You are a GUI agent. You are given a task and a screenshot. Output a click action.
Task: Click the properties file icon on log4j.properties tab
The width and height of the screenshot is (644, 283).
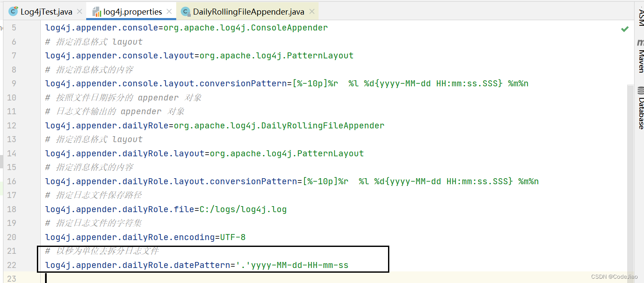click(97, 12)
